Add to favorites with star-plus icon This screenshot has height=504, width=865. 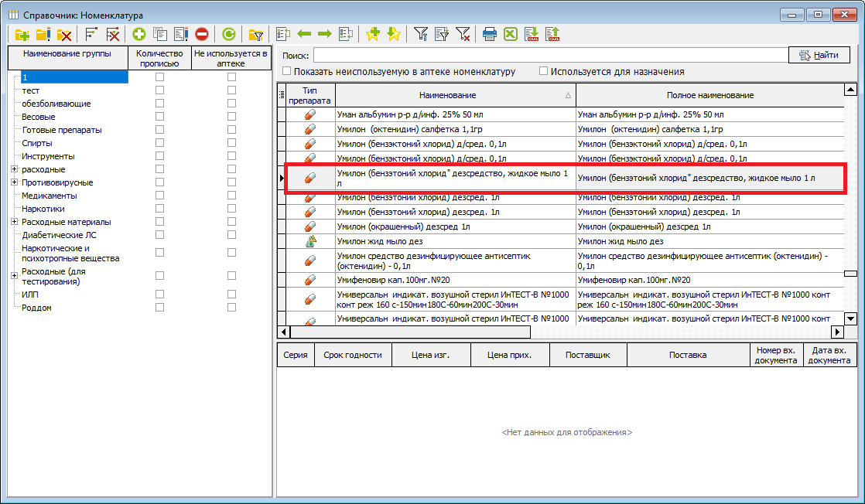[373, 34]
